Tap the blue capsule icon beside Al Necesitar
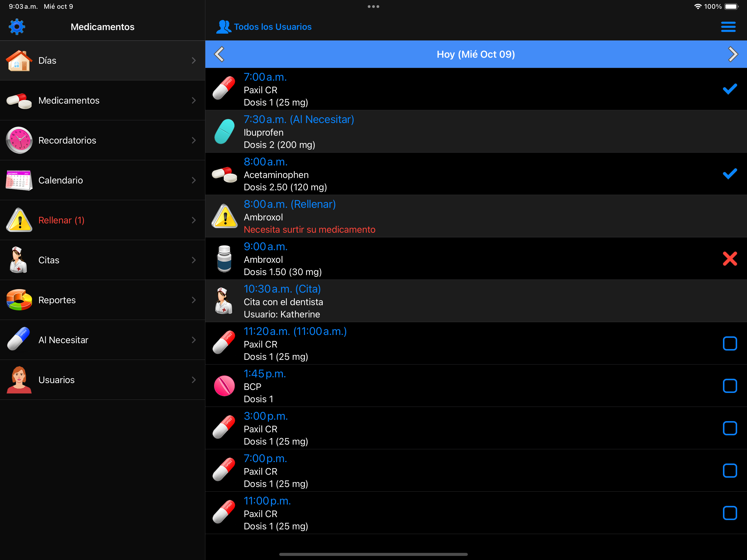This screenshot has height=560, width=747. (x=19, y=339)
